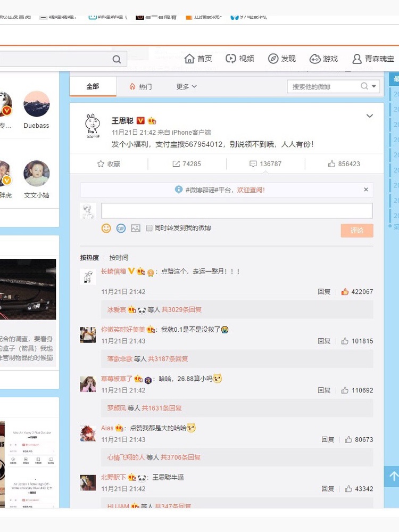
Task: Click the comment icon showing 136787
Action: point(253,164)
